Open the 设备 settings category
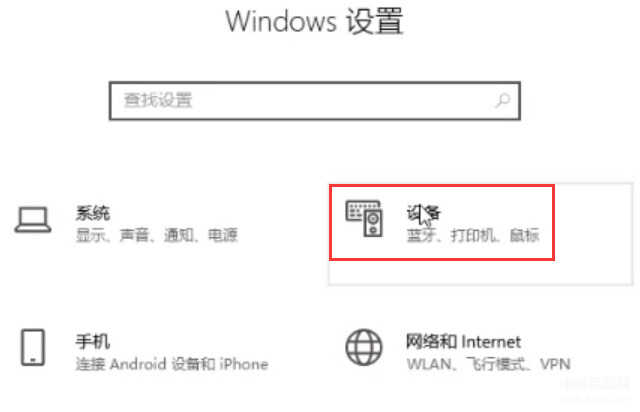Screen dimensions: 640x412 [x=423, y=213]
